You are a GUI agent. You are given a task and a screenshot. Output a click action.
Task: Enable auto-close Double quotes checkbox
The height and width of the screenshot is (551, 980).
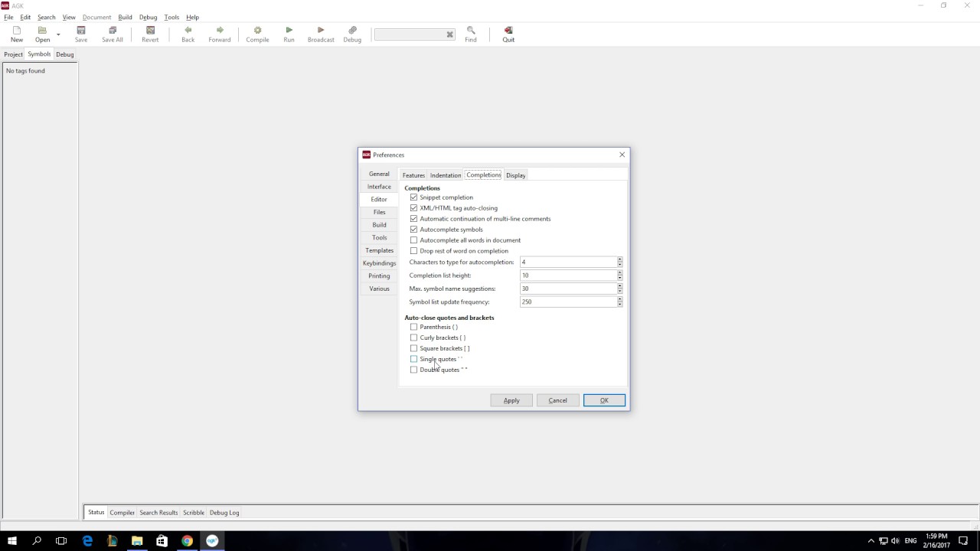pos(414,370)
